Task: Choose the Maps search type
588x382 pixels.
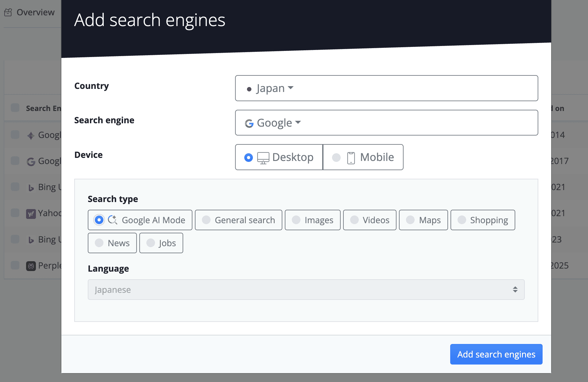Action: [x=424, y=220]
